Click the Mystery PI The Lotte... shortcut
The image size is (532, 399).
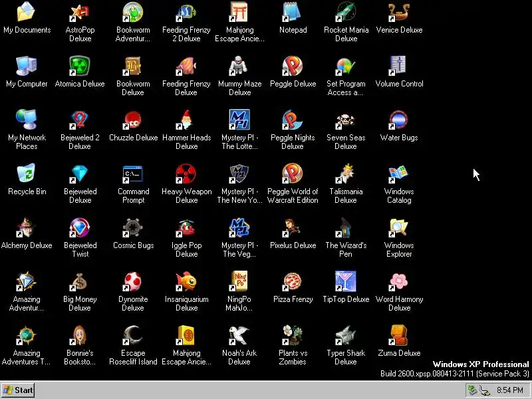tap(239, 120)
